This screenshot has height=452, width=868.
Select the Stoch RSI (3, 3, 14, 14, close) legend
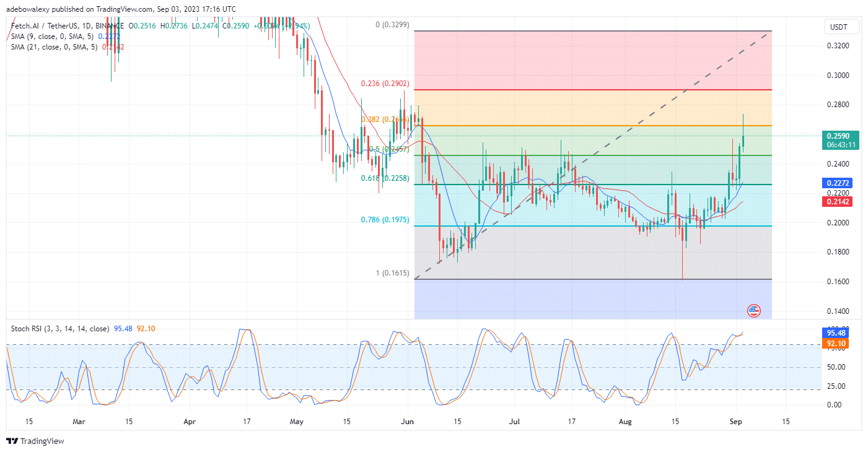(x=60, y=329)
